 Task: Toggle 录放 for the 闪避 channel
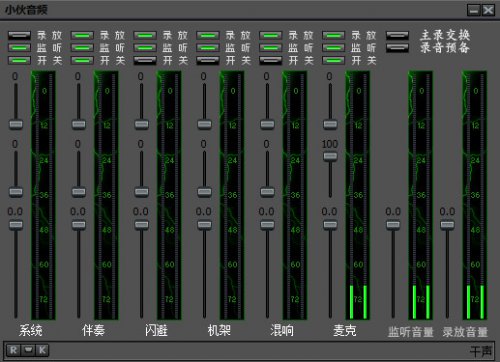(x=145, y=35)
